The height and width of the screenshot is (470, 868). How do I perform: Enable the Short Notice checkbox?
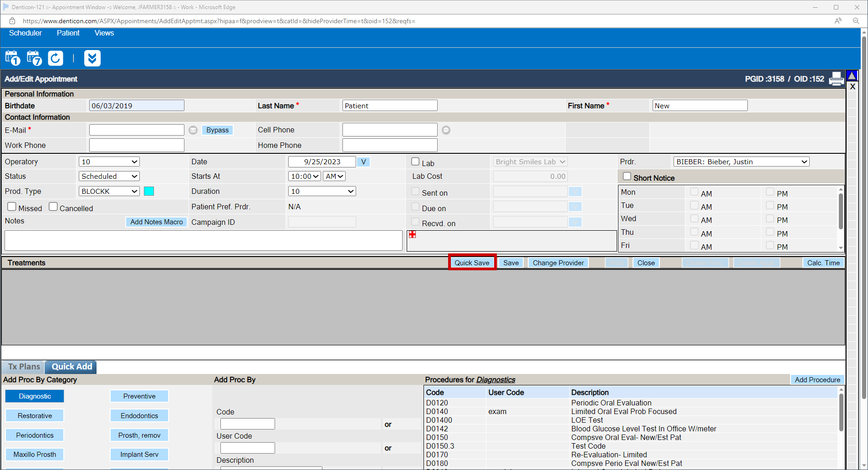click(627, 176)
